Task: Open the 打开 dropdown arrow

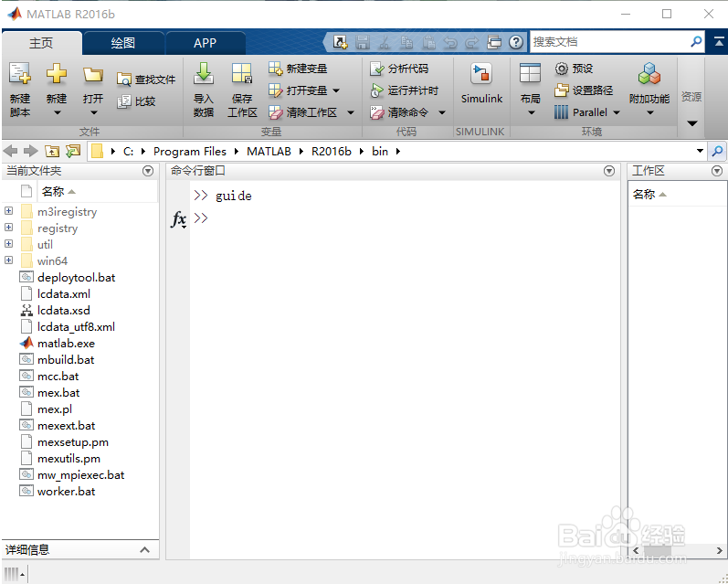Action: (x=94, y=113)
